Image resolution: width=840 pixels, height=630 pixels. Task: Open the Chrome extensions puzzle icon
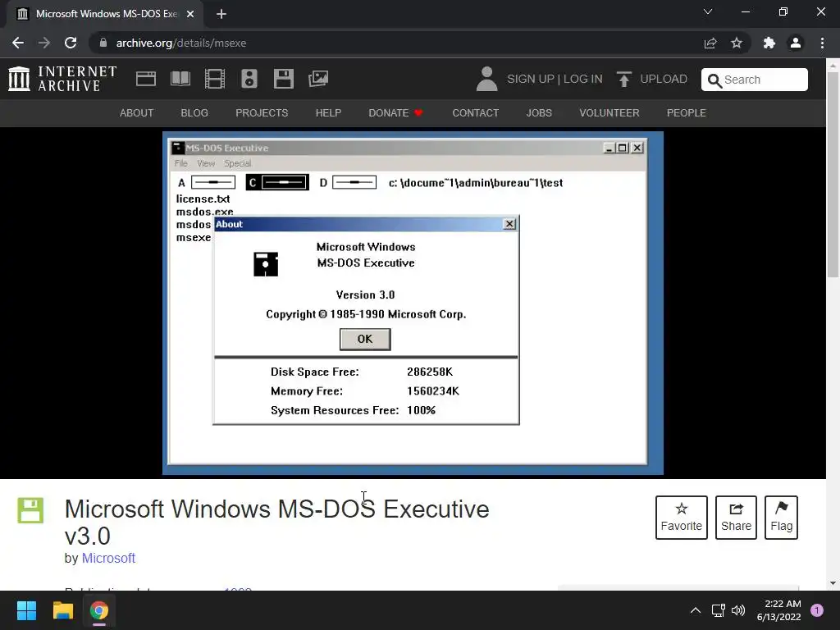pyautogui.click(x=769, y=43)
